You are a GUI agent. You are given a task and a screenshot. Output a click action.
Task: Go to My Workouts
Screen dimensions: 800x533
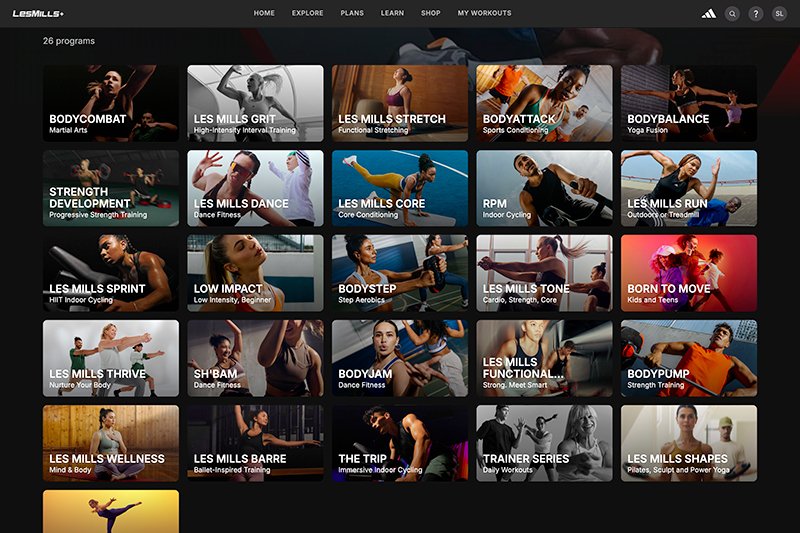coord(484,13)
